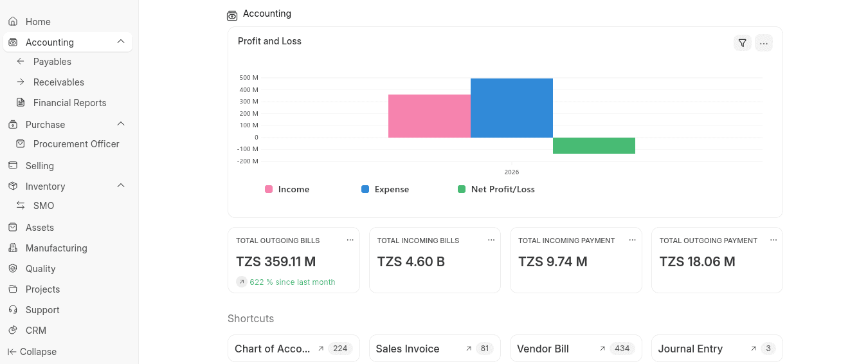Image resolution: width=868 pixels, height=364 pixels.
Task: Open Financial Reports in the sidebar
Action: pos(69,103)
